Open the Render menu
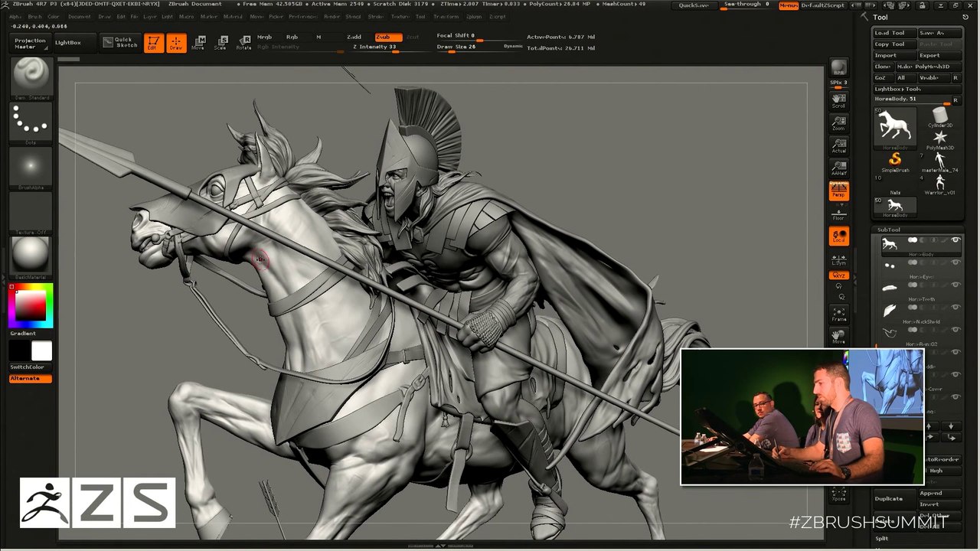Screen dimensions: 980x551 click(x=332, y=16)
